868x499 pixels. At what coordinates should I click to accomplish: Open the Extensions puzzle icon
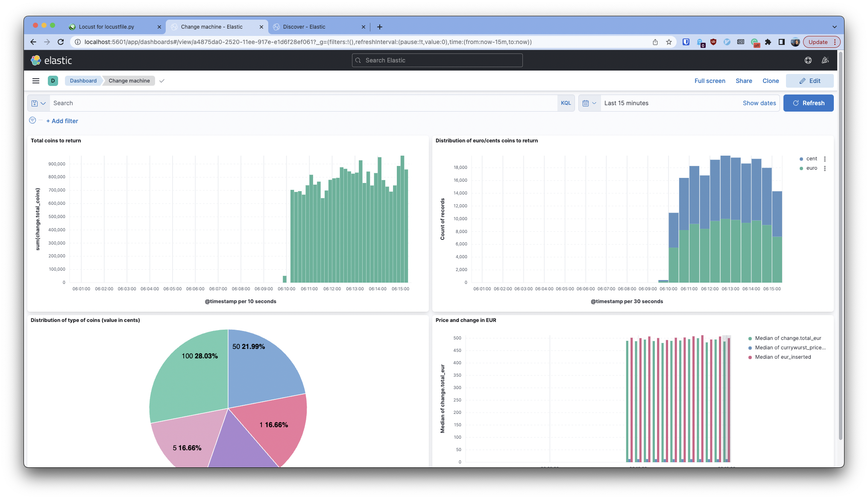[768, 42]
